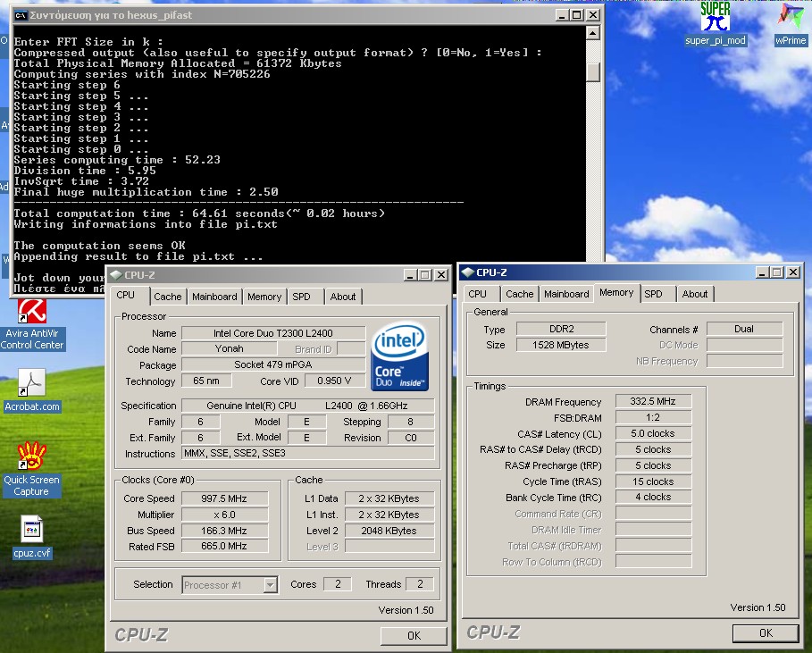
Task: Click the Technology value 65 nm
Action: 206,381
